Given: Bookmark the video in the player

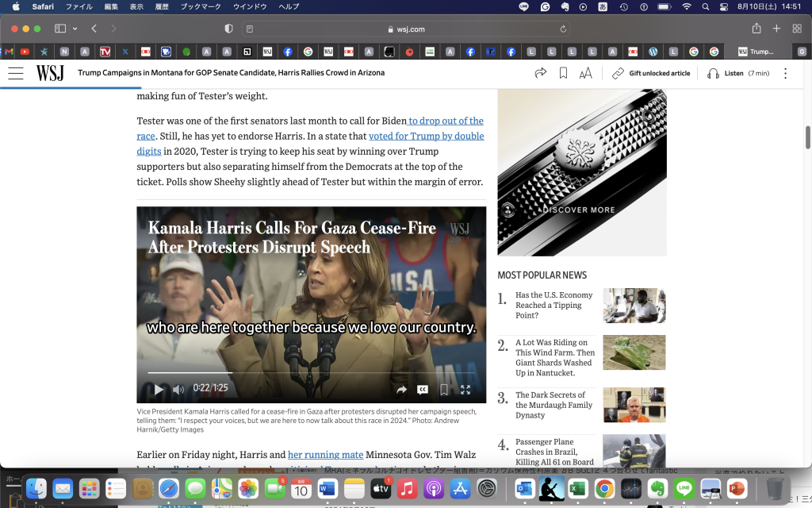Looking at the screenshot, I should [444, 389].
